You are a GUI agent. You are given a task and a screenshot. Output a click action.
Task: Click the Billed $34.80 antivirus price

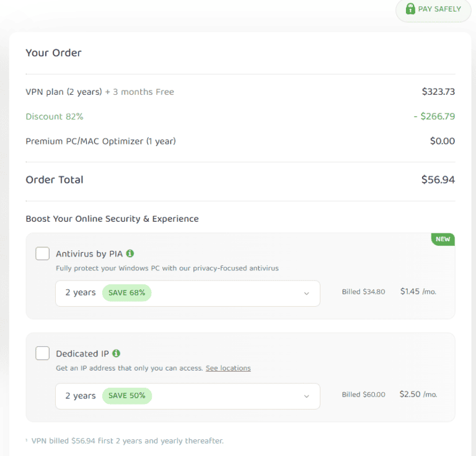pyautogui.click(x=363, y=292)
